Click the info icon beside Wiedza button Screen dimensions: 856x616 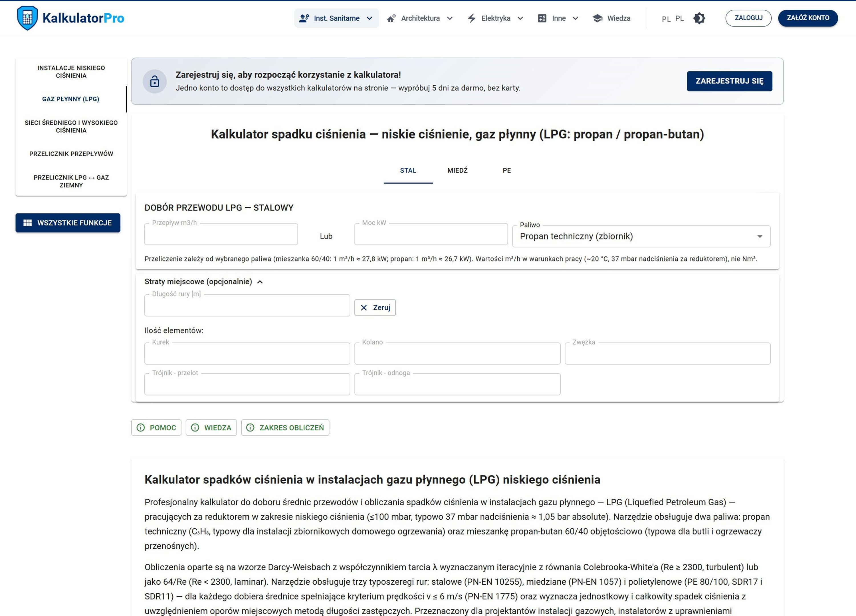(195, 427)
